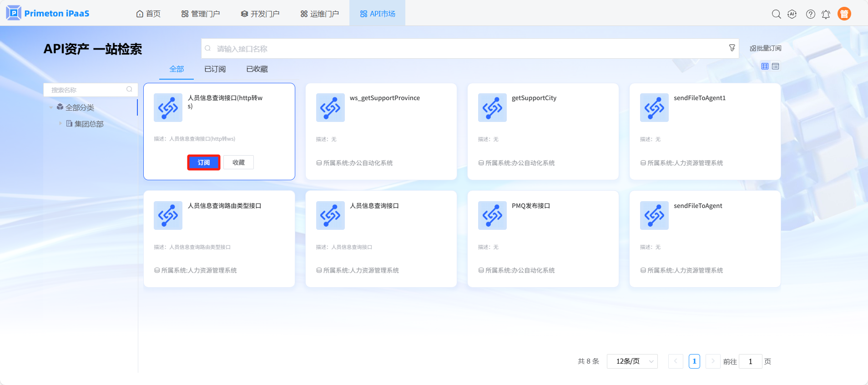Collapse the 全部分类 tree node
This screenshot has width=868, height=385.
[51, 107]
